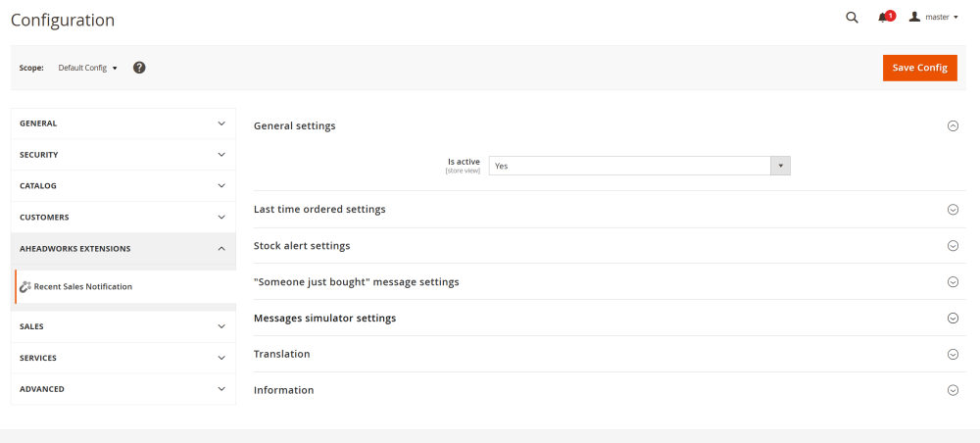Expand the Stock alert settings section
Image resolution: width=980 pixels, height=443 pixels.
(x=302, y=246)
